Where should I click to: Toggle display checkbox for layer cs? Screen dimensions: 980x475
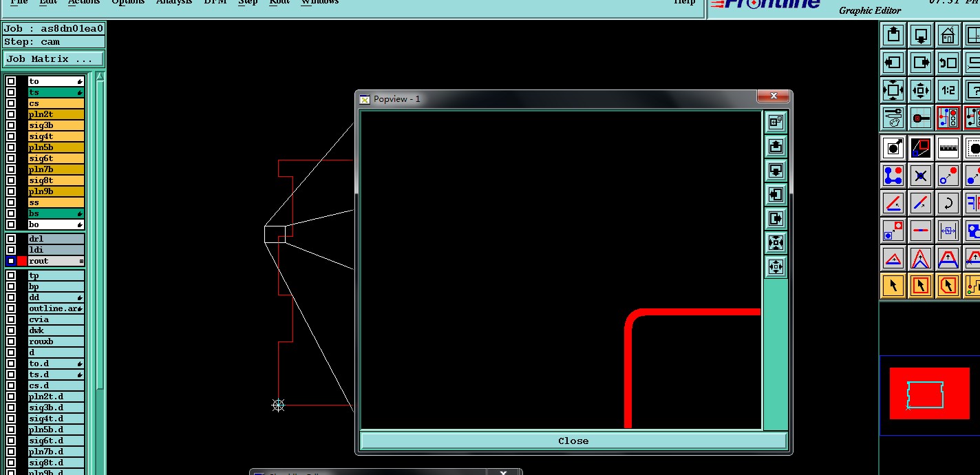point(11,103)
